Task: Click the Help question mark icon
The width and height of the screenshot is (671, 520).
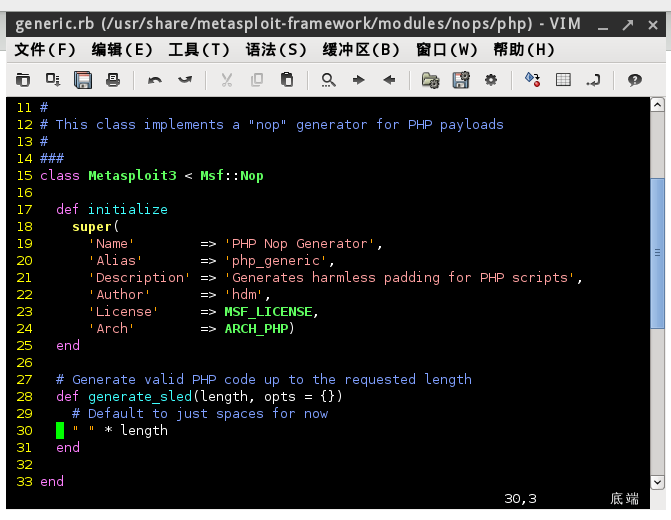Action: 635,80
